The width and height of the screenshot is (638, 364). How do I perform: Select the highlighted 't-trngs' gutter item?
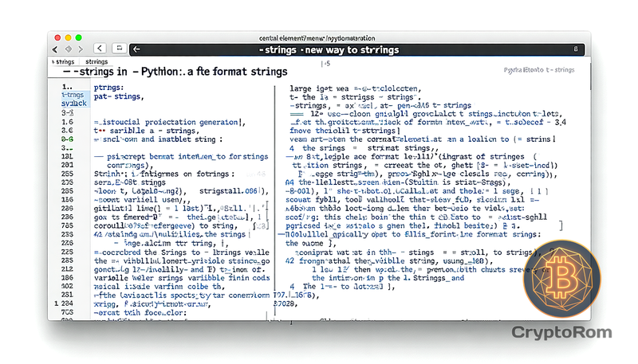[73, 95]
